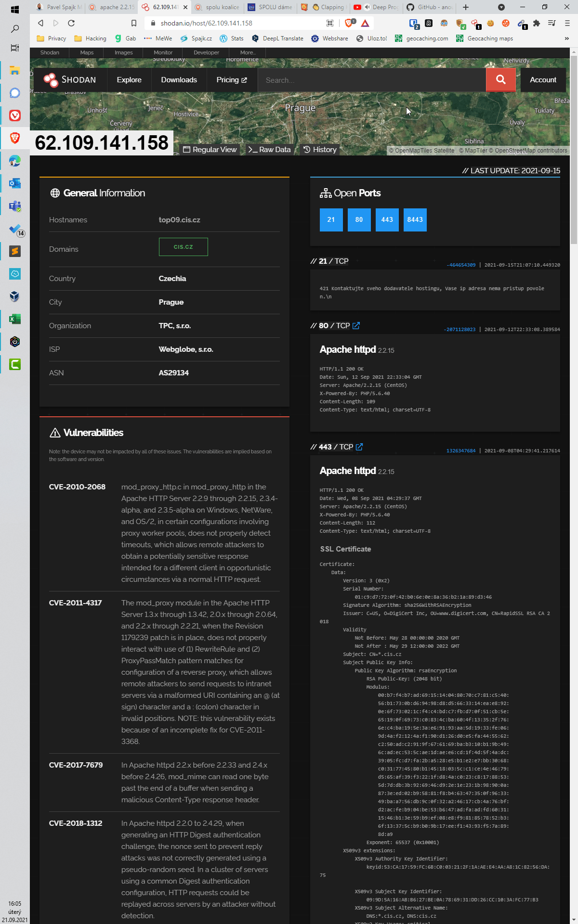Open the Account menu
The width and height of the screenshot is (578, 924).
pyautogui.click(x=543, y=80)
